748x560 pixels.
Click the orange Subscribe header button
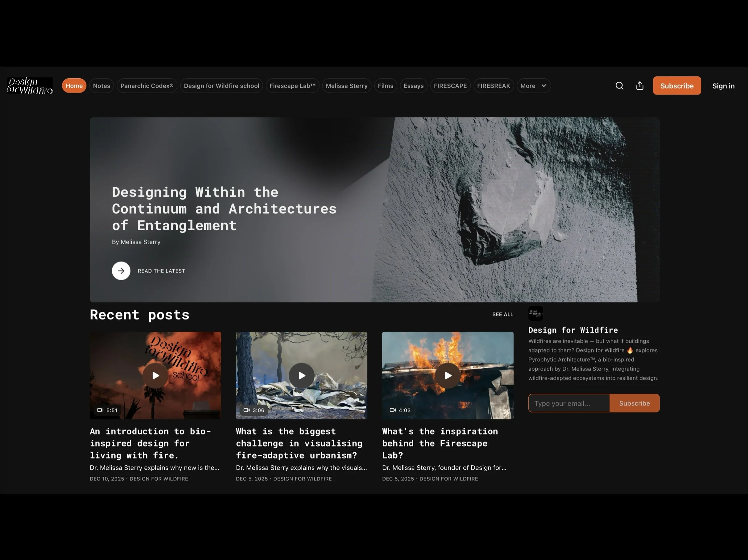tap(677, 85)
